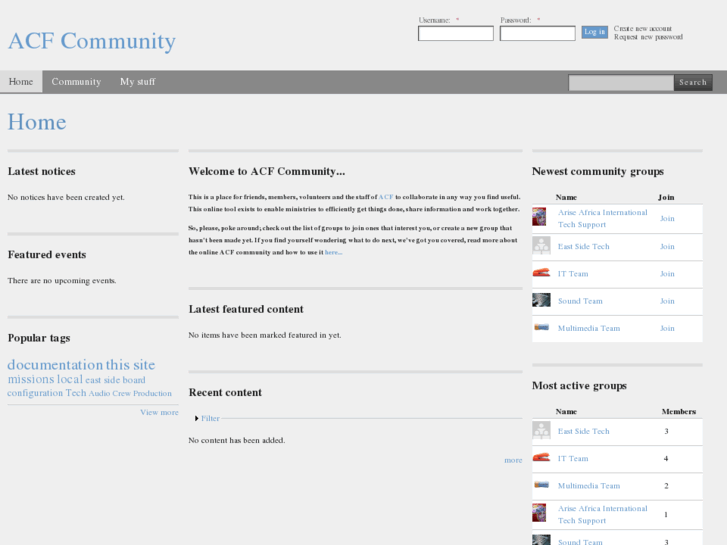This screenshot has width=727, height=545.
Task: Open Arise Africa Tech Support in Most active groups
Action: point(602,514)
